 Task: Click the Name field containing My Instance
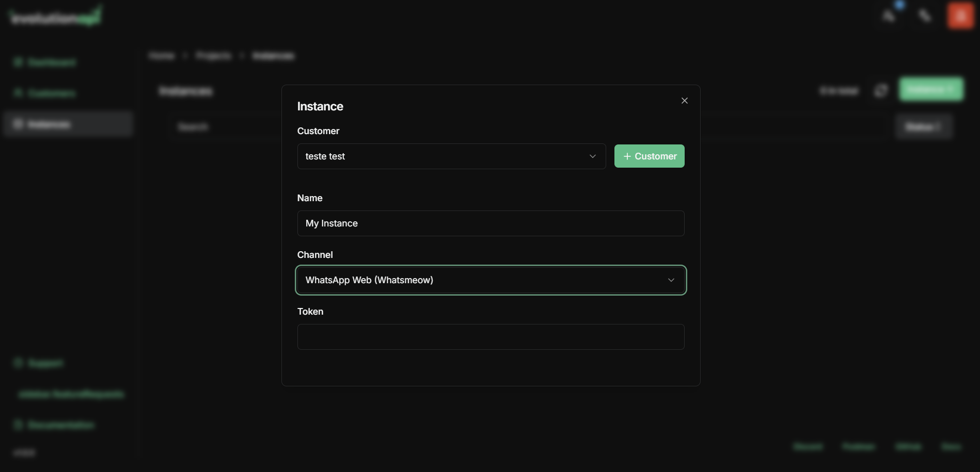coord(491,223)
